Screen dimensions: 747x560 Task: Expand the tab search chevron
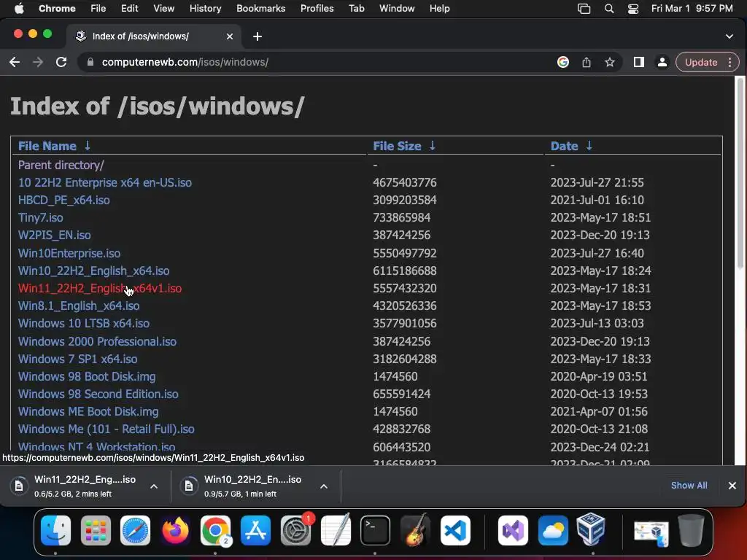729,36
